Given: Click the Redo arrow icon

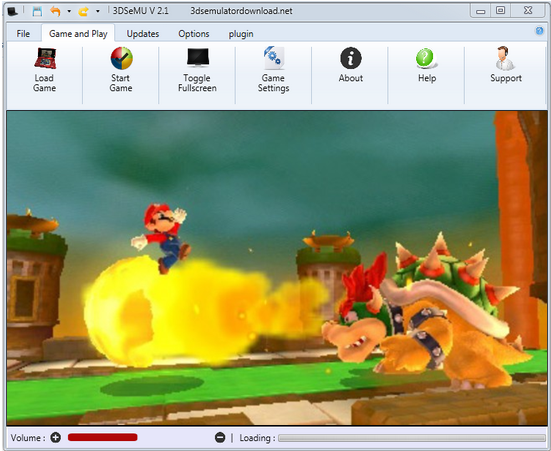Looking at the screenshot, I should pyautogui.click(x=83, y=12).
